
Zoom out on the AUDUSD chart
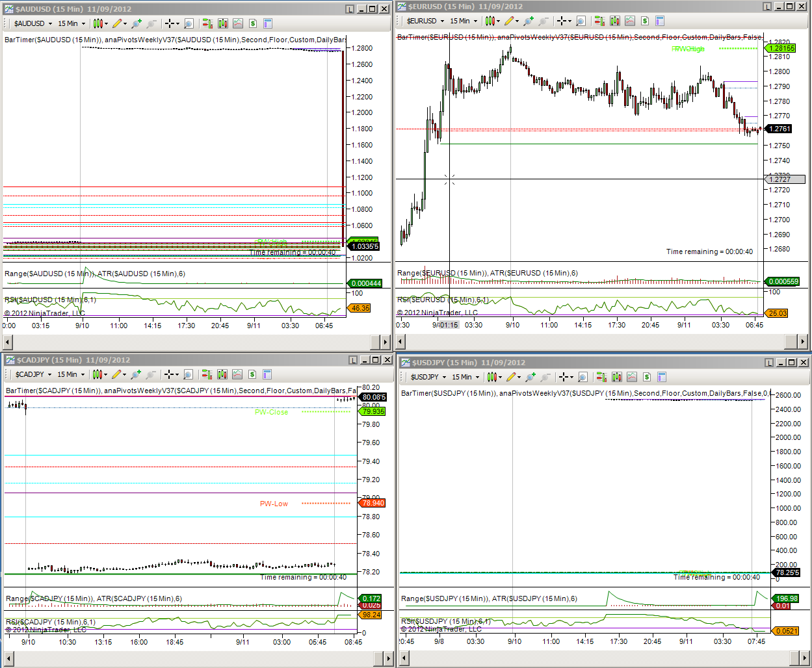[x=151, y=23]
